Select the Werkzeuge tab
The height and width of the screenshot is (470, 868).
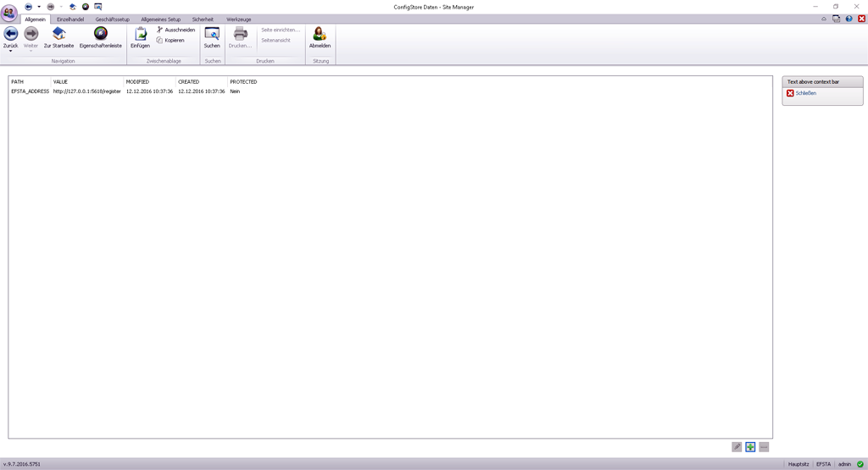point(238,19)
